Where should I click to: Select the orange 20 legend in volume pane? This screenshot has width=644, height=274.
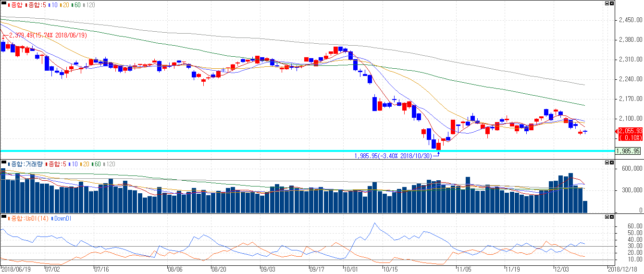(85, 163)
